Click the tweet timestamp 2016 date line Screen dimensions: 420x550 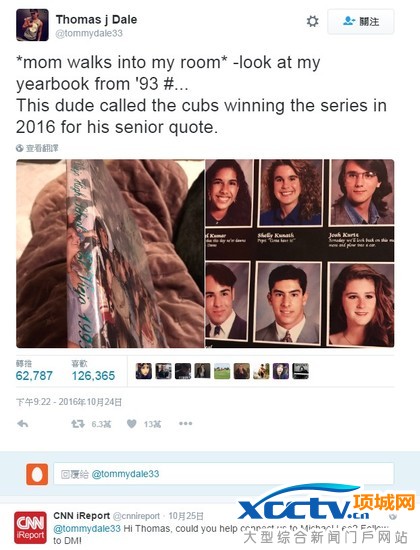69,402
